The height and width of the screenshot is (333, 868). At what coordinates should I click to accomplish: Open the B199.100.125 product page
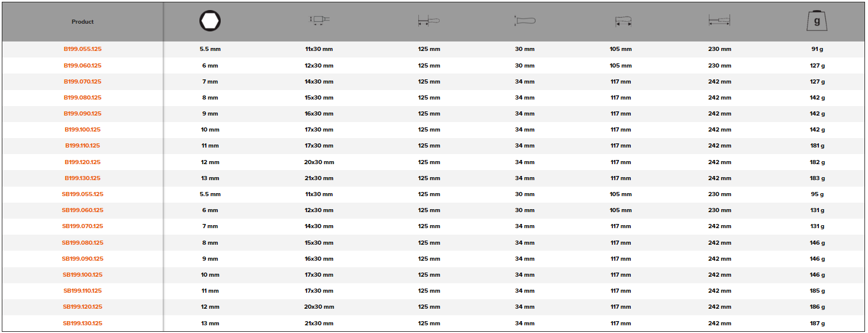(x=83, y=130)
